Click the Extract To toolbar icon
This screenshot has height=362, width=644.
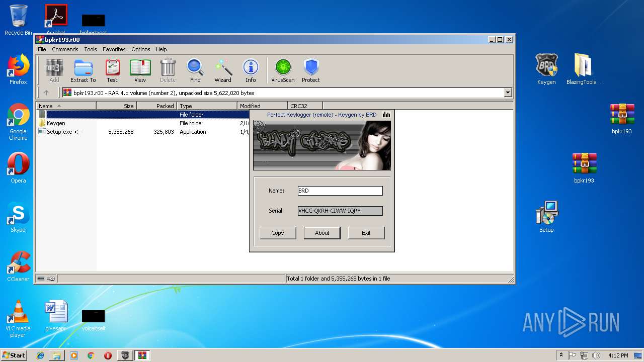pos(83,70)
